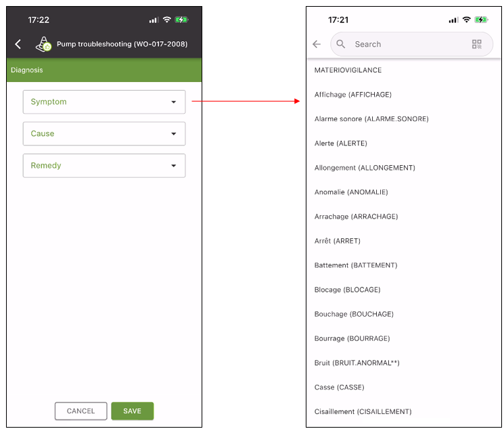Tap signal bars in dark status bar
This screenshot has width=504, height=431.
[x=154, y=20]
